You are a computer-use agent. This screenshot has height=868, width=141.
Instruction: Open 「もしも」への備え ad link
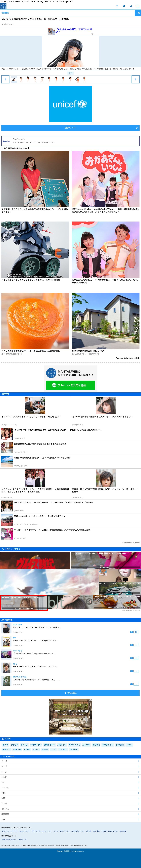[74, 30]
